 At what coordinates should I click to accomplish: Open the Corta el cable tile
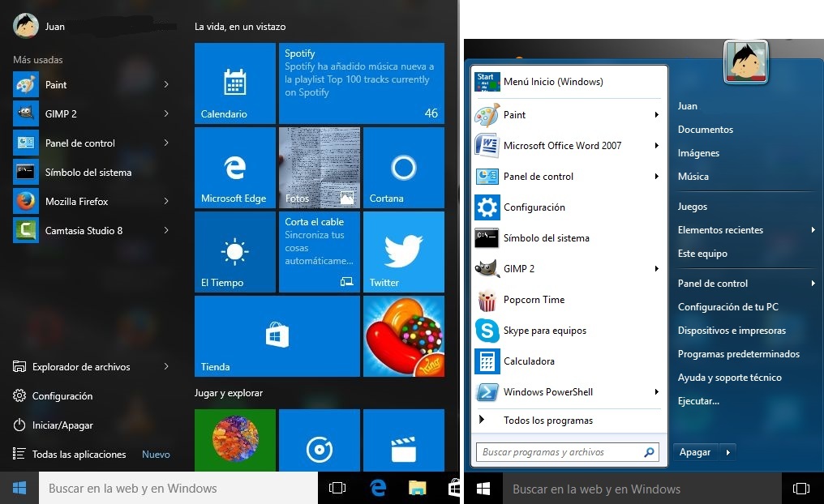320,252
